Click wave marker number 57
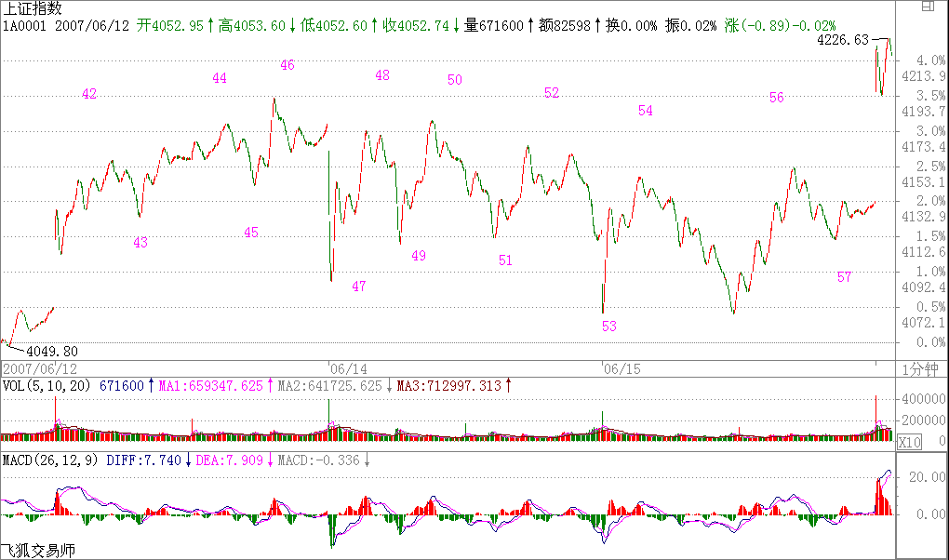 click(x=844, y=277)
